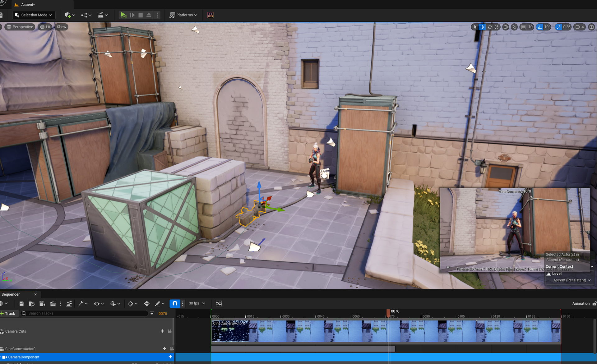Image resolution: width=597 pixels, height=364 pixels.
Task: Open track filter options icon
Action: pyautogui.click(x=152, y=313)
